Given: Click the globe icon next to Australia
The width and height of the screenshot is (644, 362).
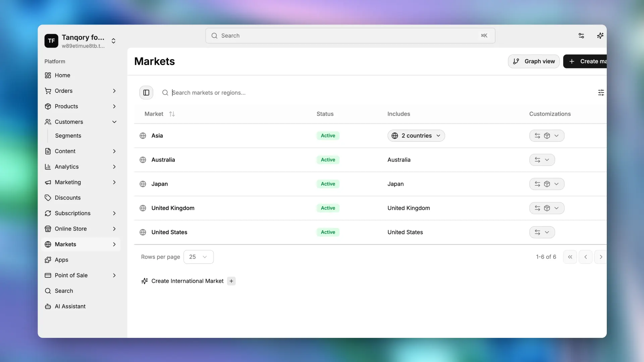Looking at the screenshot, I should [x=143, y=160].
